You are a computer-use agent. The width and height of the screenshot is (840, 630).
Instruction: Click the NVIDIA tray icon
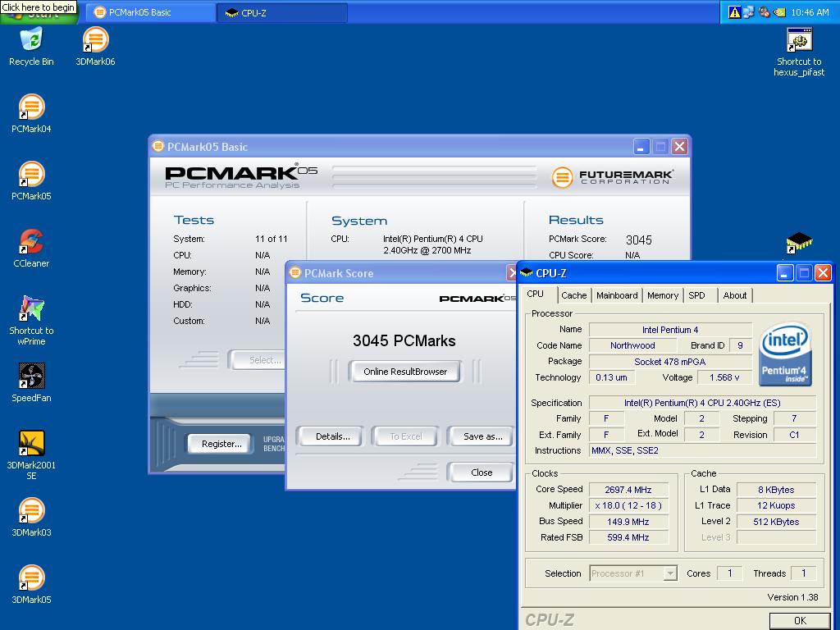(x=779, y=12)
